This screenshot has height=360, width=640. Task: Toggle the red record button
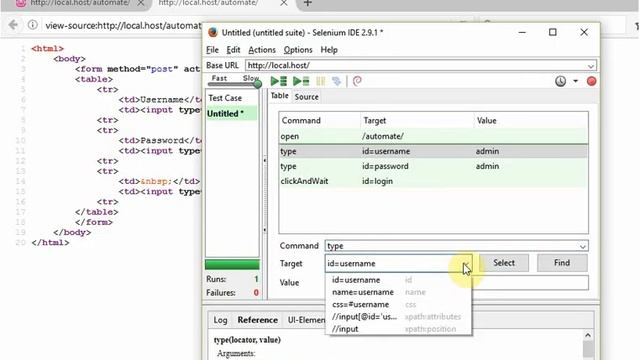pos(591,81)
